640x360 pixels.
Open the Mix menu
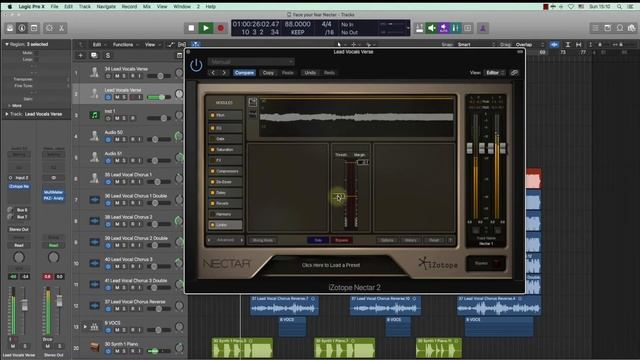click(x=147, y=7)
